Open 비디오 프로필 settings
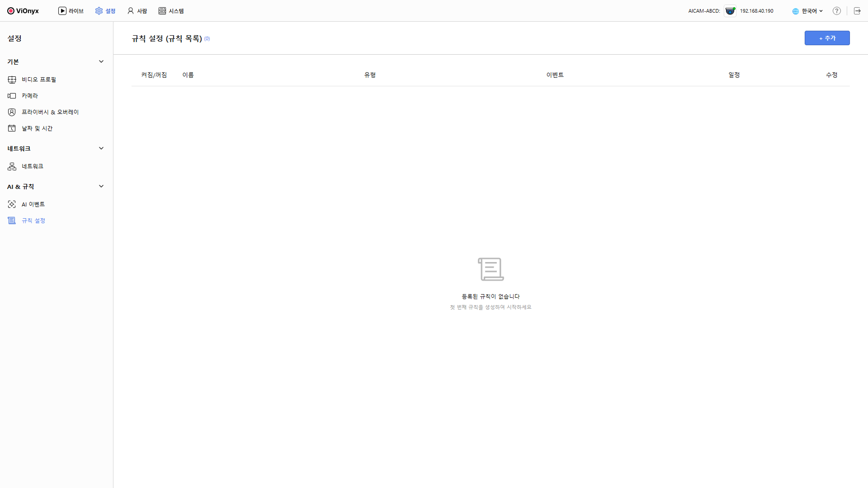Viewport: 868px width, 488px height. click(x=39, y=80)
